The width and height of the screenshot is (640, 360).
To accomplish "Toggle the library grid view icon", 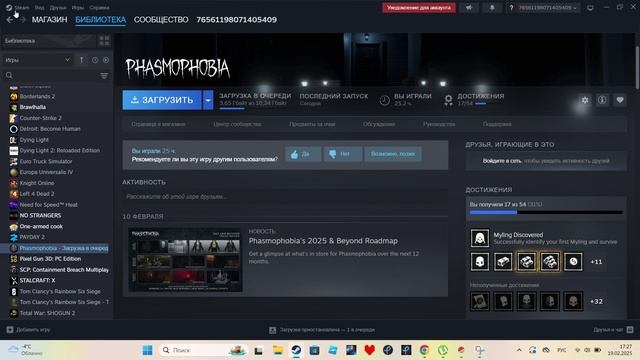I will [x=104, y=41].
